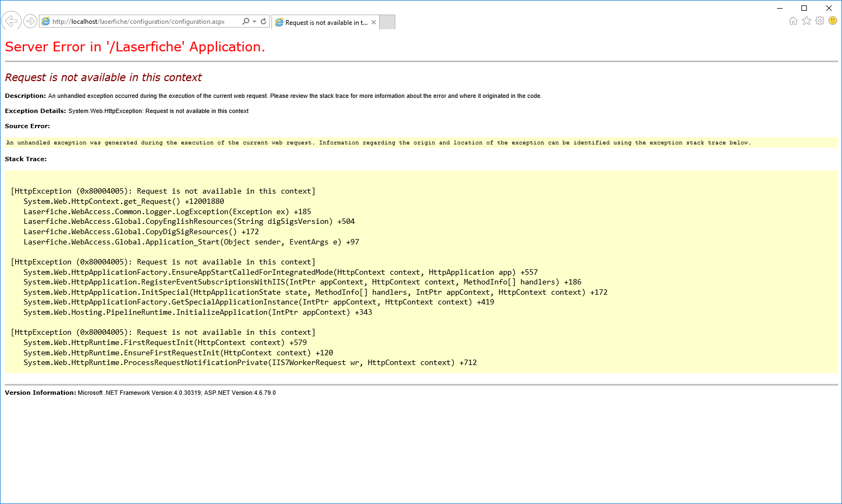Viewport: 842px width, 504px height.
Task: Go back with the browser back arrow
Action: point(11,21)
